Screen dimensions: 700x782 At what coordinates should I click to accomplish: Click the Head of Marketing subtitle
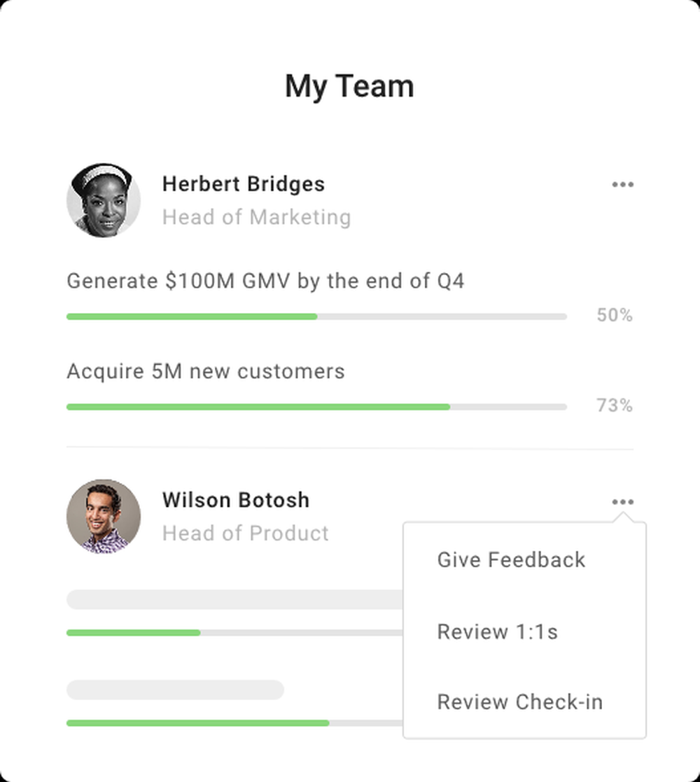point(256,218)
